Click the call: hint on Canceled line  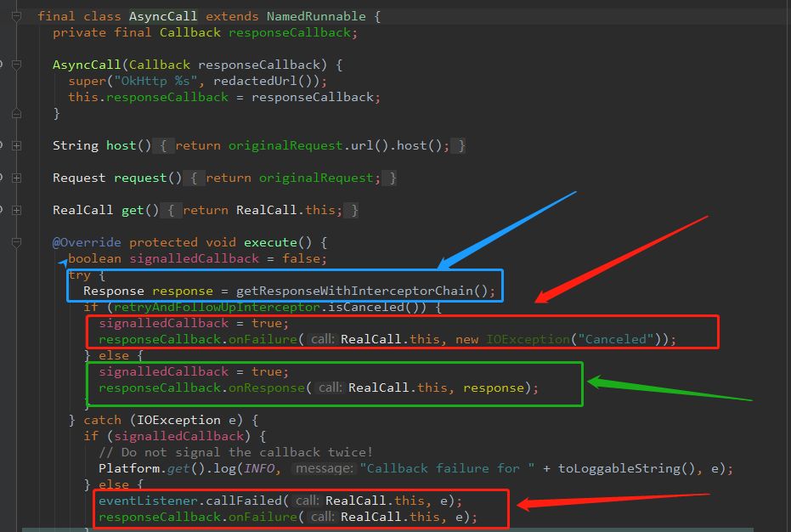point(323,340)
